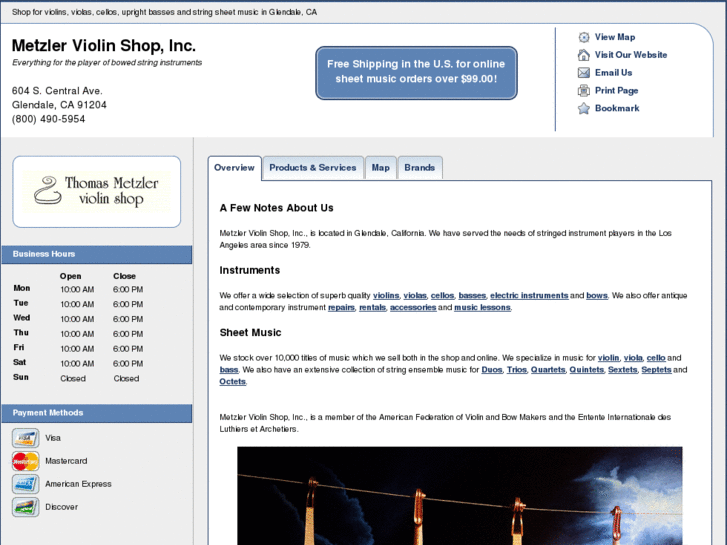Open the bass sheet music link
This screenshot has width=727, height=545.
(229, 370)
